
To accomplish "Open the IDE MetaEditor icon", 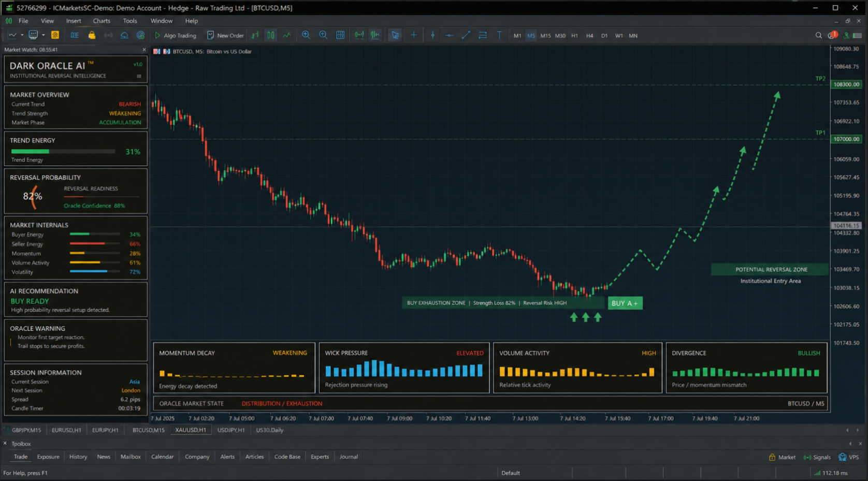I will click(x=75, y=35).
